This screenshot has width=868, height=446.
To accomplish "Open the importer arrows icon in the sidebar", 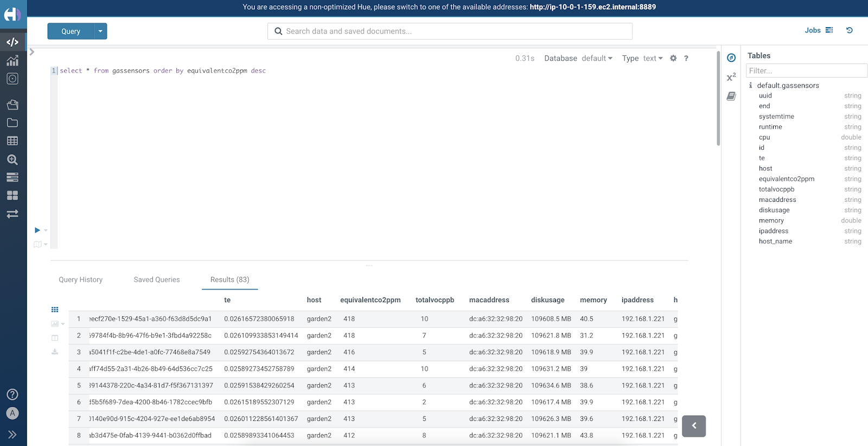I will click(12, 214).
